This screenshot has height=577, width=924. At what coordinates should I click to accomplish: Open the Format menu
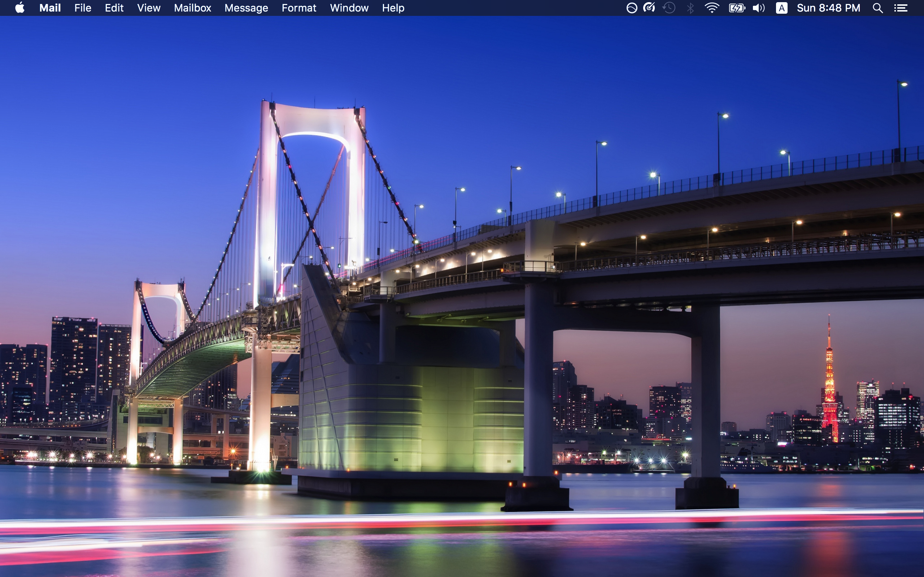[298, 8]
